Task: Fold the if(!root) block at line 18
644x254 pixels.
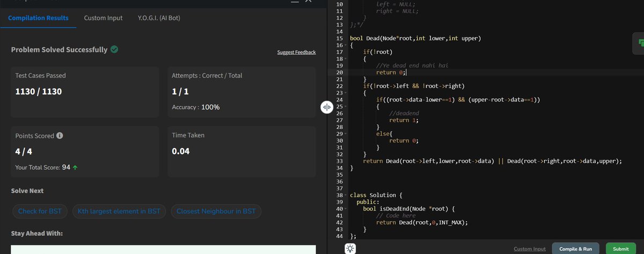Action: click(x=345, y=59)
